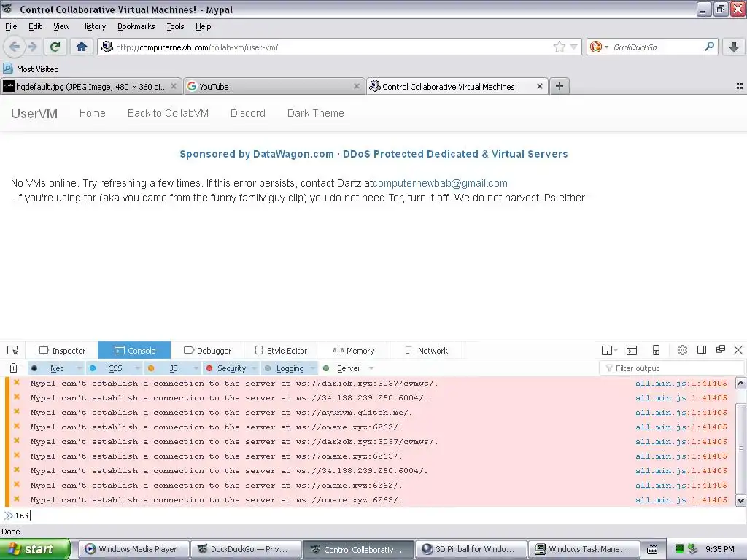Switch to the Inspector tab

point(62,351)
